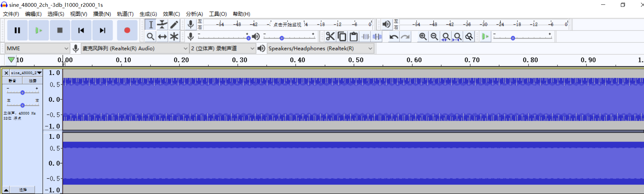Select the I-beam Selection tool
644x194 pixels.
[151, 25]
